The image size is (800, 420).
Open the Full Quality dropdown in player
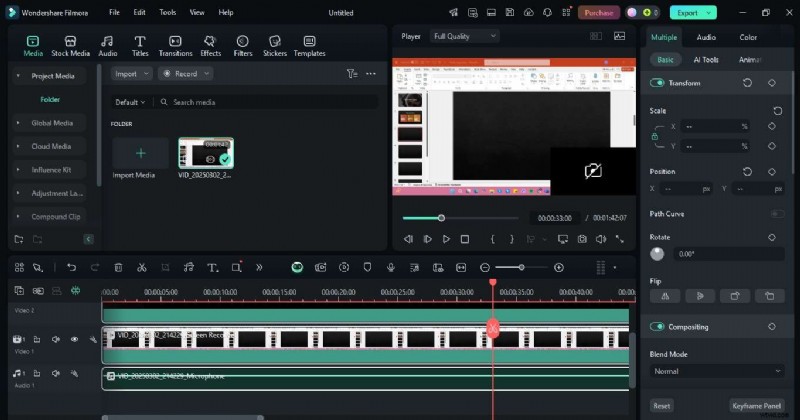(x=464, y=36)
